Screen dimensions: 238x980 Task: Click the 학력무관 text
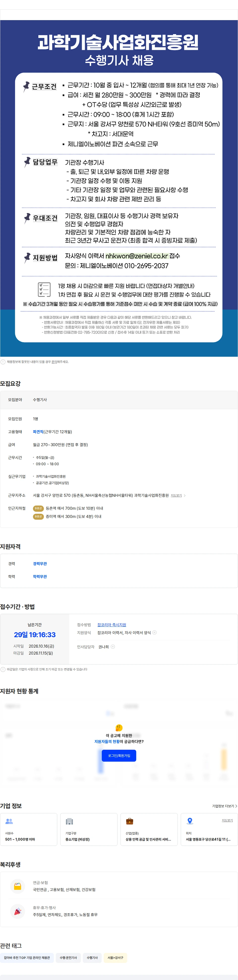[x=40, y=576]
